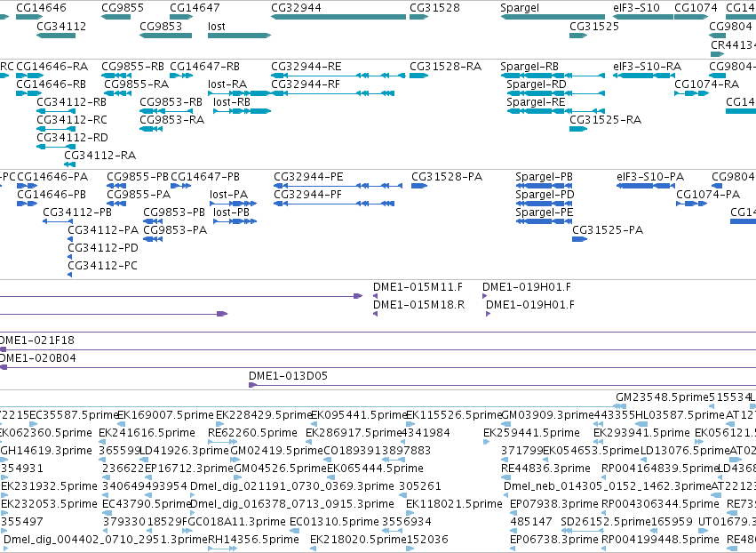Click the CG9853-PA protein label
This screenshot has width=756, height=553.
176,230
